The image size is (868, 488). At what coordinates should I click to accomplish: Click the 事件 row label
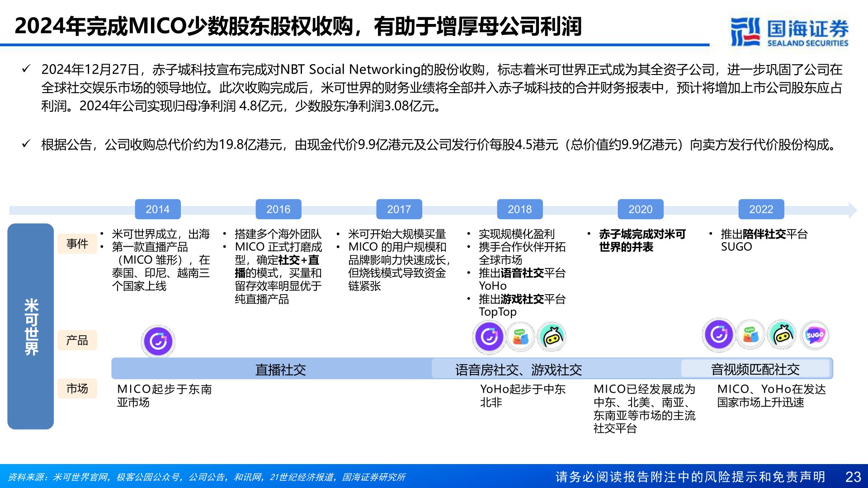(x=77, y=244)
